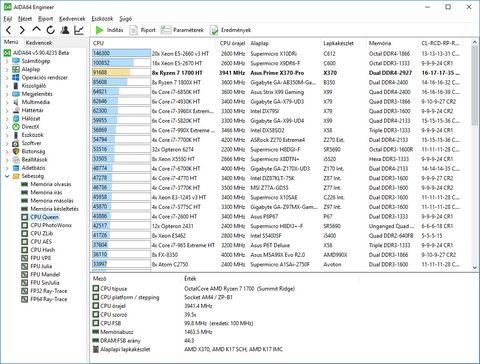Screen dimensions: 480x364
Task: Select CPU ZLib benchmark
Action: tap(42, 233)
